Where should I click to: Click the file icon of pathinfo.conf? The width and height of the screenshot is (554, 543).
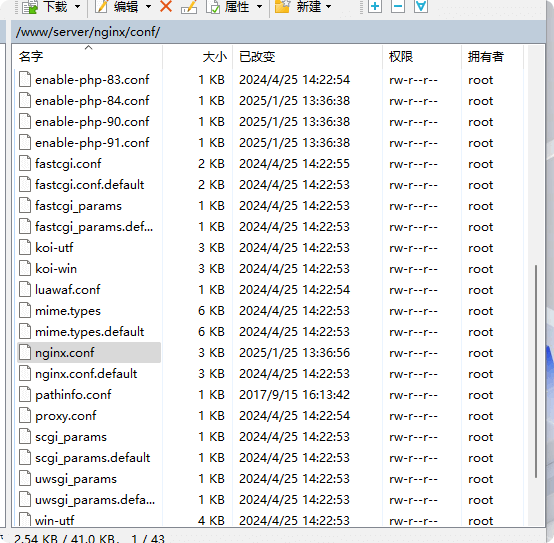(x=25, y=394)
